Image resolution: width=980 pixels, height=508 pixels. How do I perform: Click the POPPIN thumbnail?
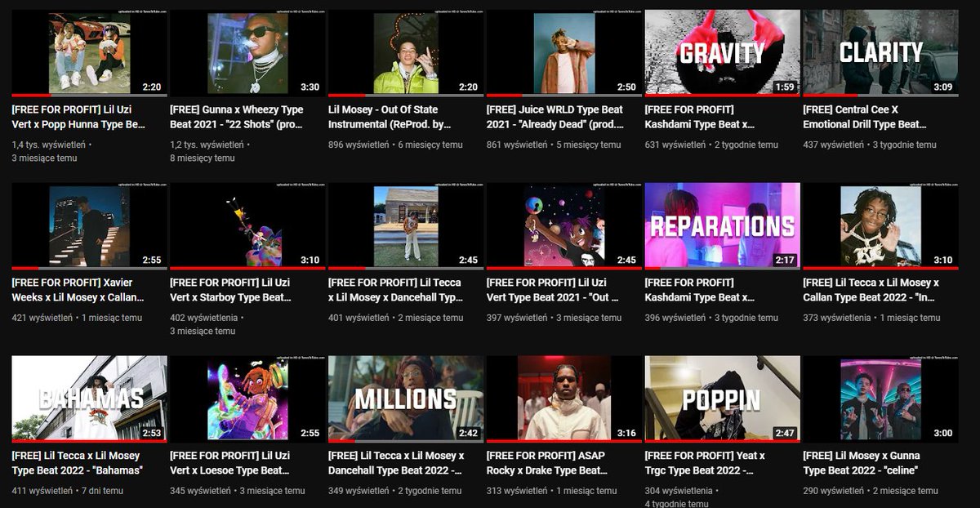[723, 399]
